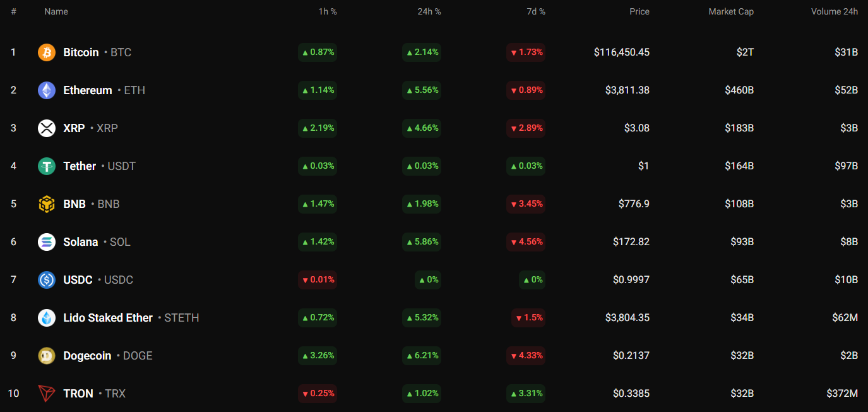Open the Solana name link
The width and height of the screenshot is (868, 412).
(81, 242)
